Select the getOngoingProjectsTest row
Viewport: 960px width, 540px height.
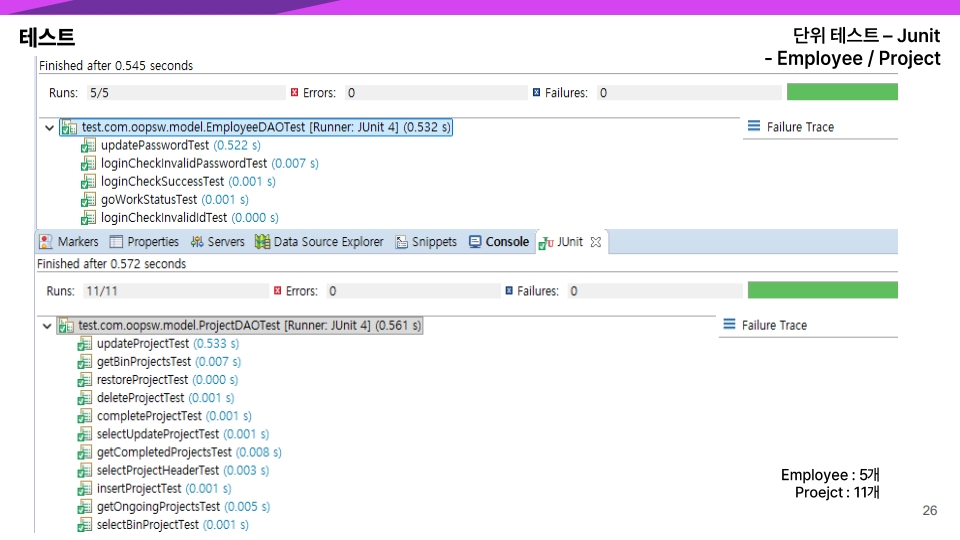click(x=174, y=507)
